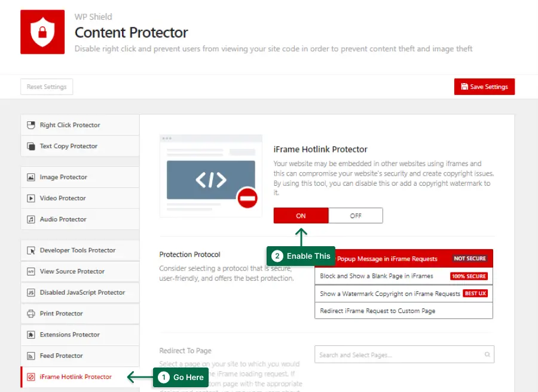The height and width of the screenshot is (392, 538).
Task: Turn iFrame Hotlink Protector ON
Action: 301,216
